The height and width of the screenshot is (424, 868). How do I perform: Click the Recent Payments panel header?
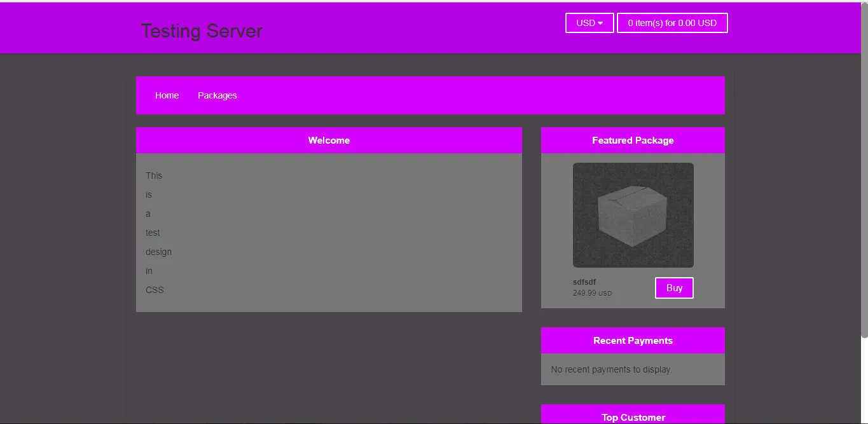tap(632, 341)
